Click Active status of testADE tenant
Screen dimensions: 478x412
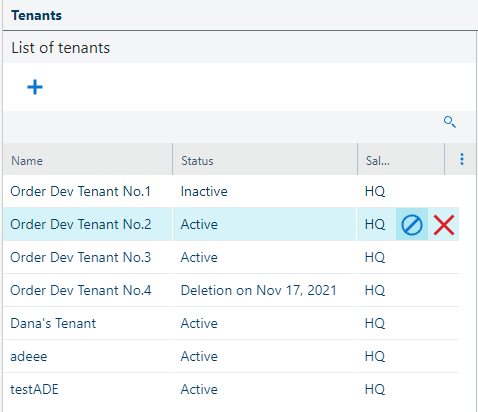coord(199,389)
